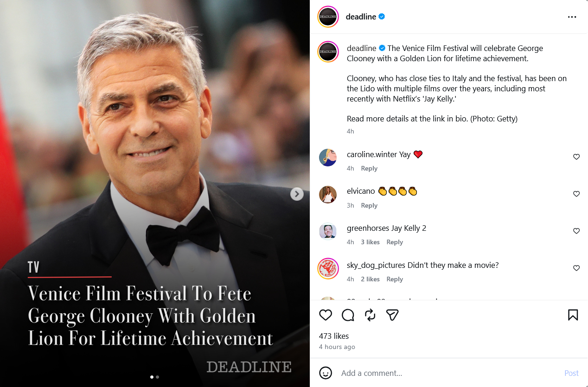Select second carousel dot indicator
This screenshot has width=588, height=387.
[x=158, y=377]
